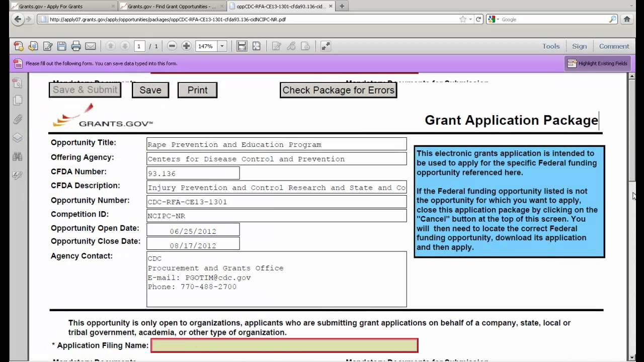
Task: Print the PDF with the printer icon
Action: coord(76,46)
